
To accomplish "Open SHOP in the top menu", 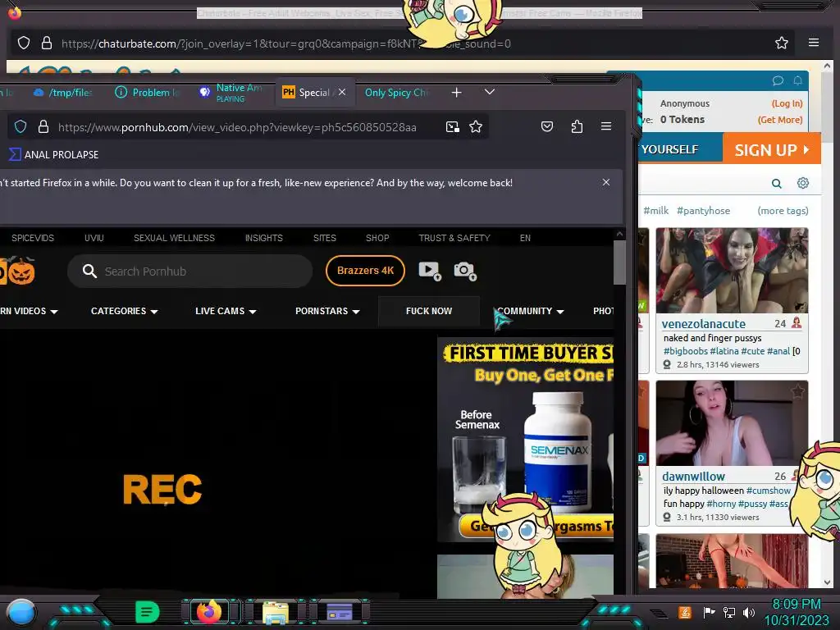I will click(377, 238).
